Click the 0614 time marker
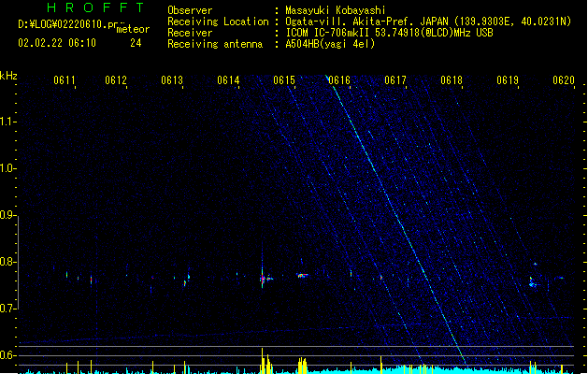Viewport: 588px width, 374px height. 228,80
